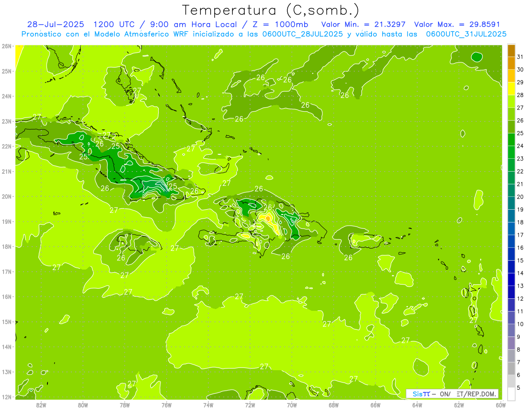Click the "66W" longitude axis label
The image size is (532, 411).
coord(376,405)
